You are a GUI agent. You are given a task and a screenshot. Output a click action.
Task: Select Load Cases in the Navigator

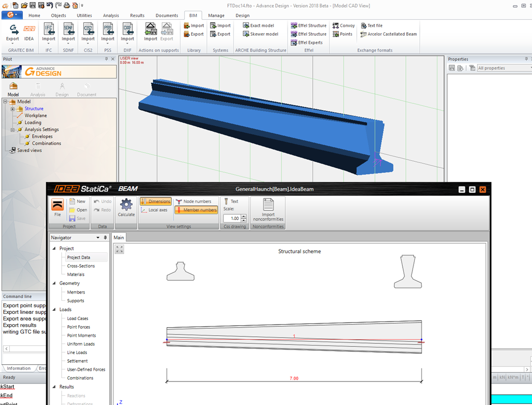(x=77, y=319)
